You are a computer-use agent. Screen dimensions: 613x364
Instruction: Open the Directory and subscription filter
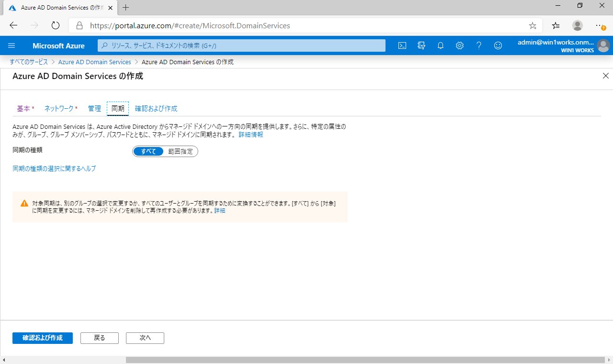coord(421,45)
